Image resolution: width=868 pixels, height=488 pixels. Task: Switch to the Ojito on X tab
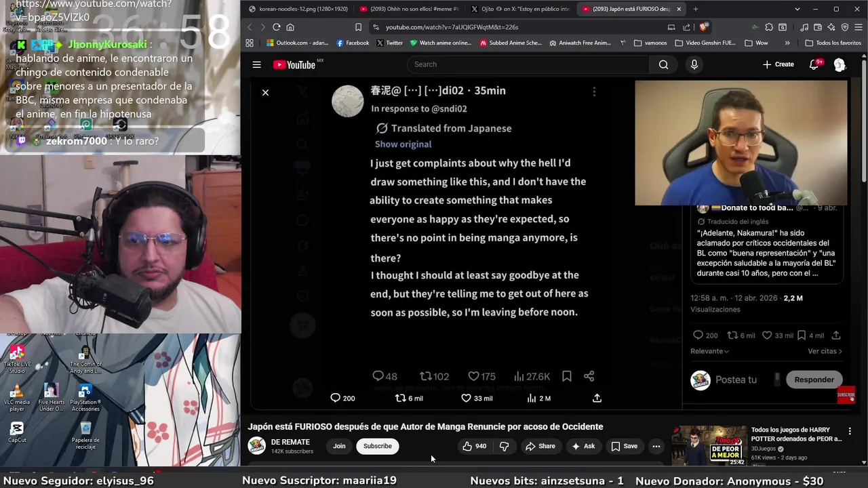coord(520,9)
